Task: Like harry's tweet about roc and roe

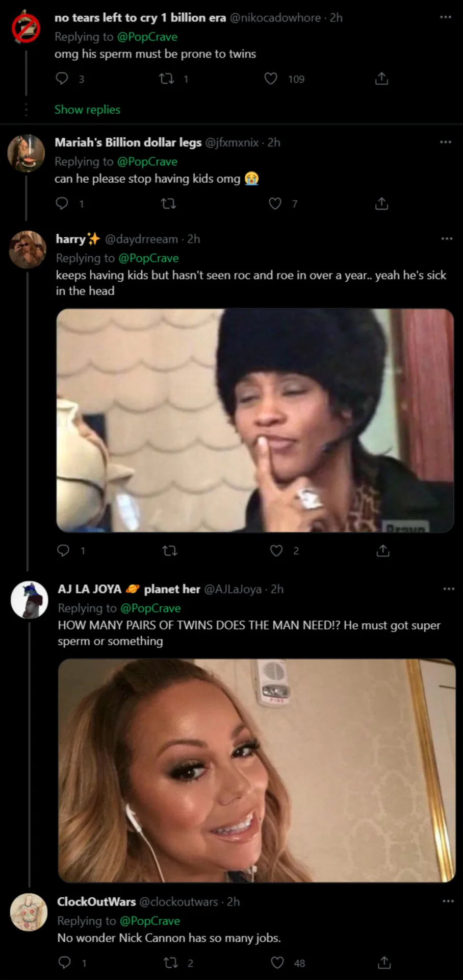Action: (276, 550)
